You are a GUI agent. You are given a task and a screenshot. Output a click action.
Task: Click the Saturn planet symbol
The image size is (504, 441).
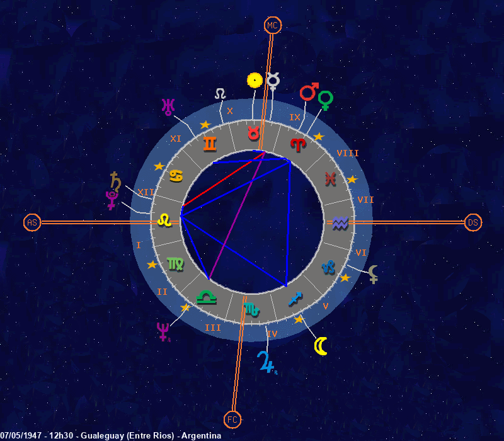[x=115, y=181]
